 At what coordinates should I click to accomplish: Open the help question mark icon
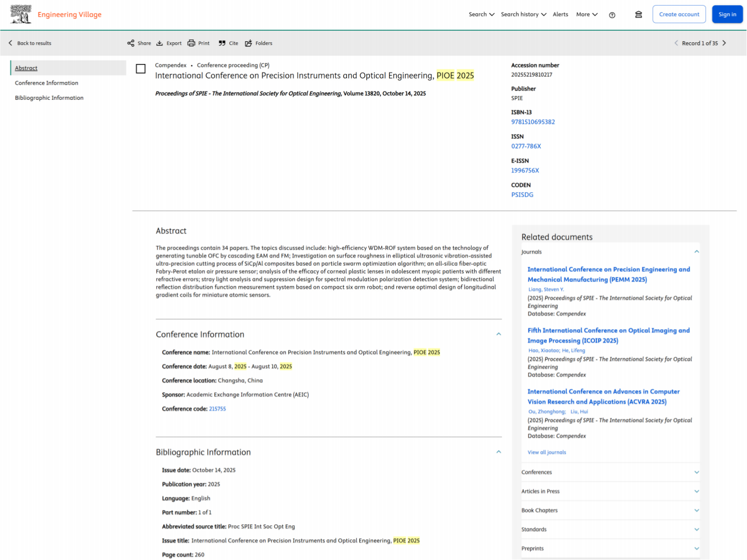click(x=612, y=15)
